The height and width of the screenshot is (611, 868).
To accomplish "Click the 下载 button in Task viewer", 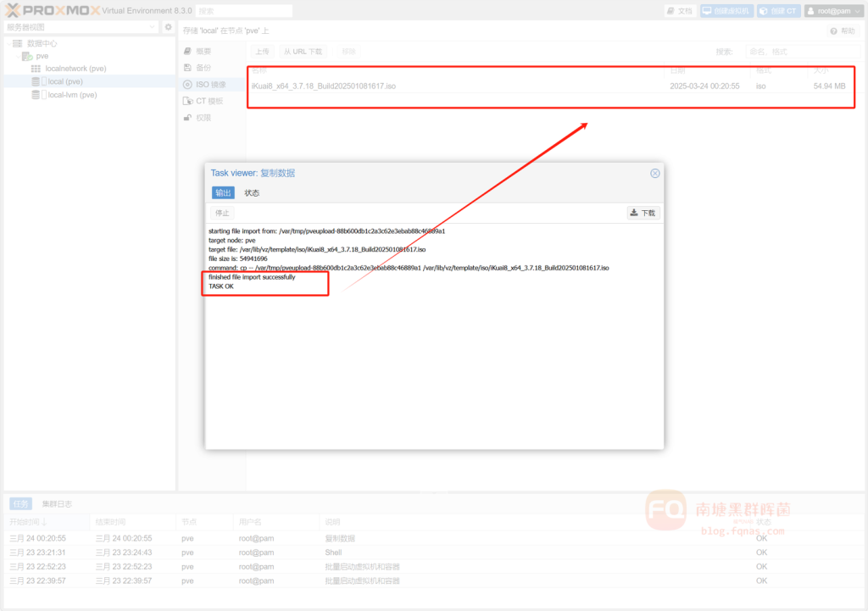I will [x=643, y=213].
